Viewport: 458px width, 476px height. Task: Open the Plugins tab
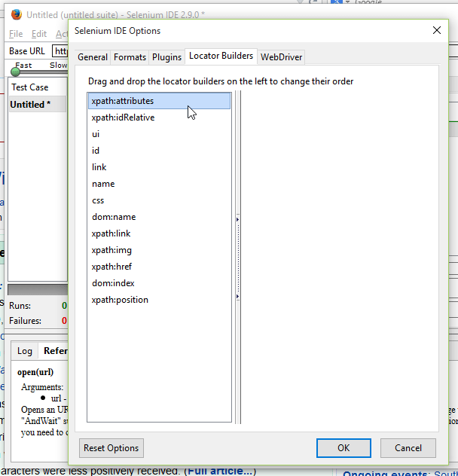coord(166,57)
